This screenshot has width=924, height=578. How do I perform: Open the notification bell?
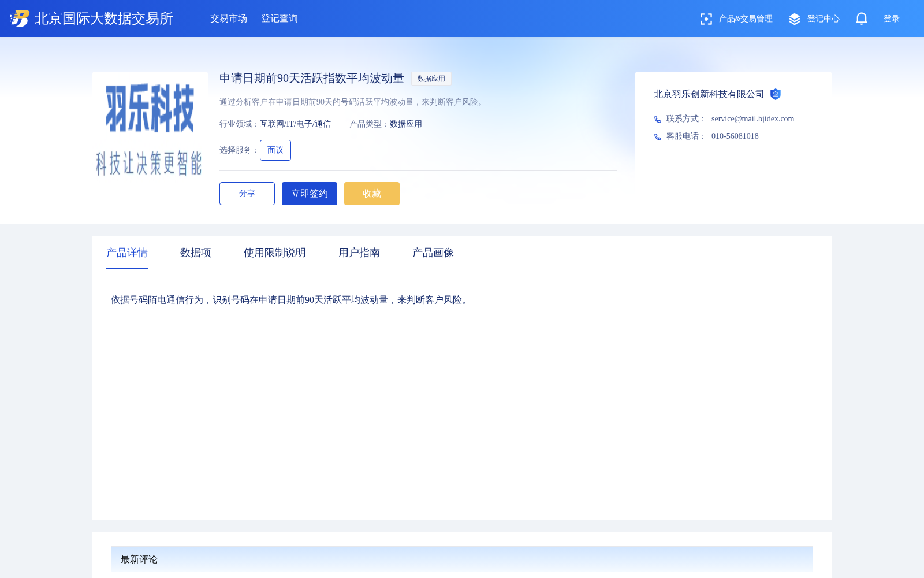[862, 18]
